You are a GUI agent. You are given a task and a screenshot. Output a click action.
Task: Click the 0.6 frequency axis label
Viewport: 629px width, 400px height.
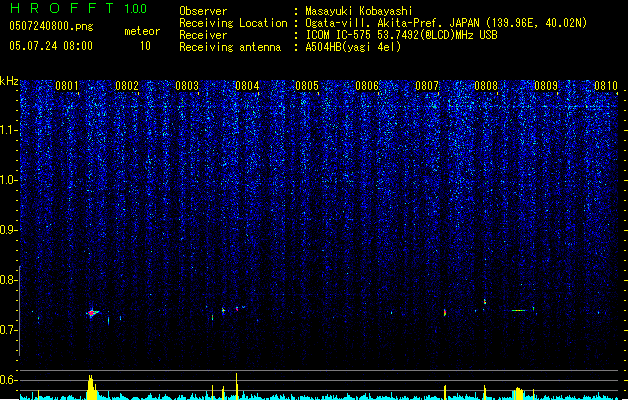[x=8, y=380]
